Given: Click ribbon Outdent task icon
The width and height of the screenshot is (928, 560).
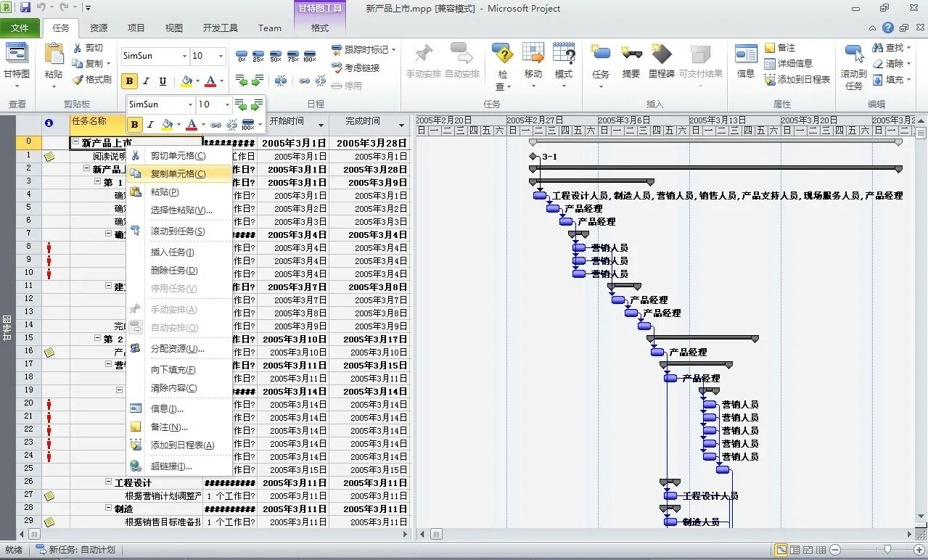Looking at the screenshot, I should [x=242, y=81].
